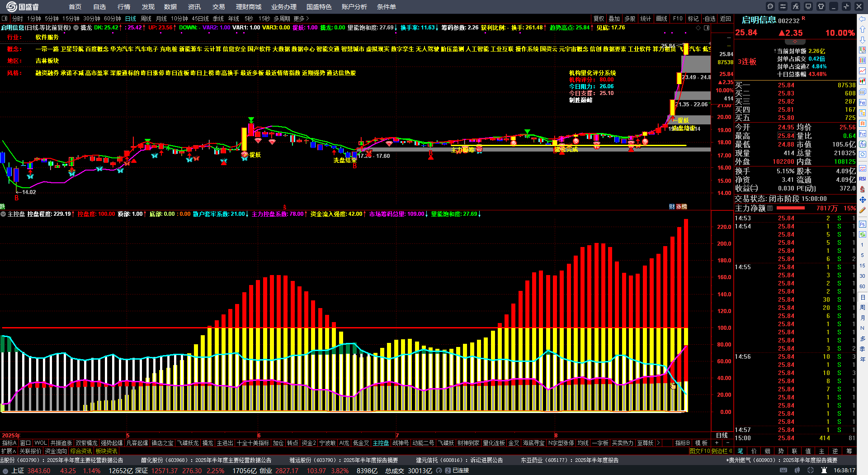Image resolution: width=868 pixels, height=475 pixels.
Task: Open the skin theme shirt icon
Action: (821, 6)
